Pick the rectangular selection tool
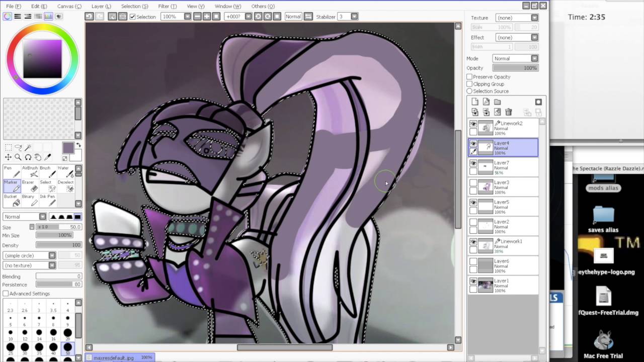The image size is (644, 362). click(9, 147)
